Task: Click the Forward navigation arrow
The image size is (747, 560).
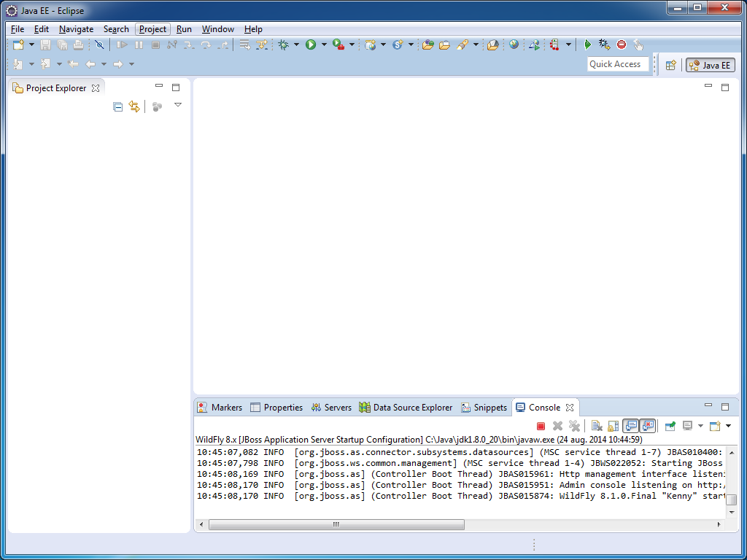Action: [117, 64]
